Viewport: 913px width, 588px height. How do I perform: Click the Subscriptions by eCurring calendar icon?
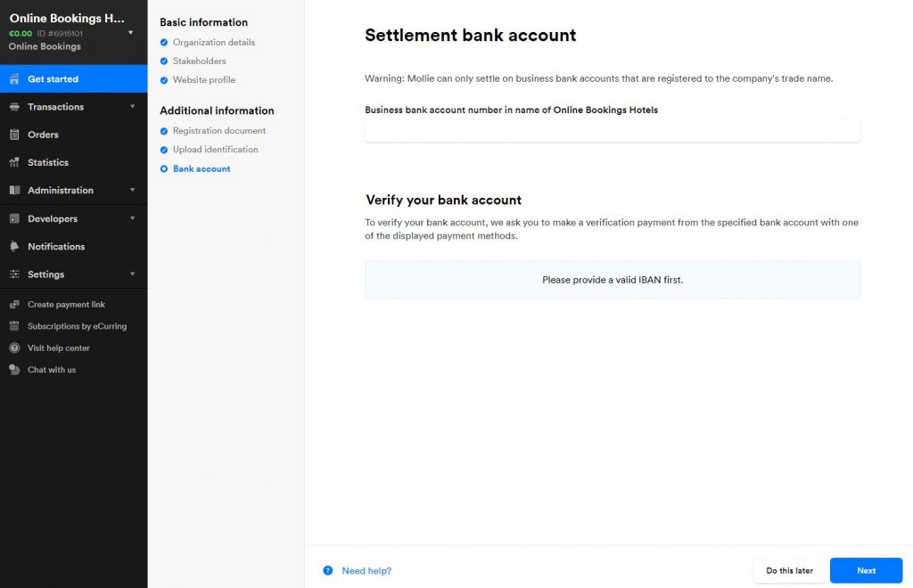(14, 326)
